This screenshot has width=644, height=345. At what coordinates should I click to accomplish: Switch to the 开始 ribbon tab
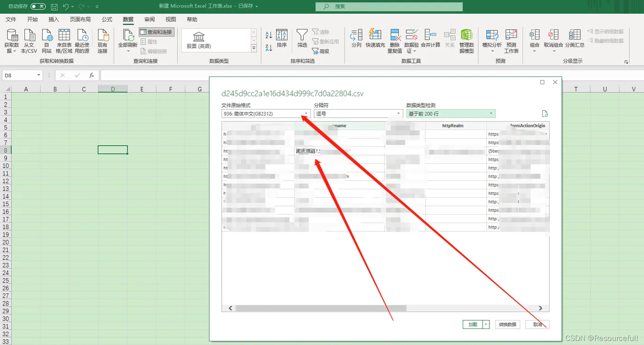click(32, 19)
